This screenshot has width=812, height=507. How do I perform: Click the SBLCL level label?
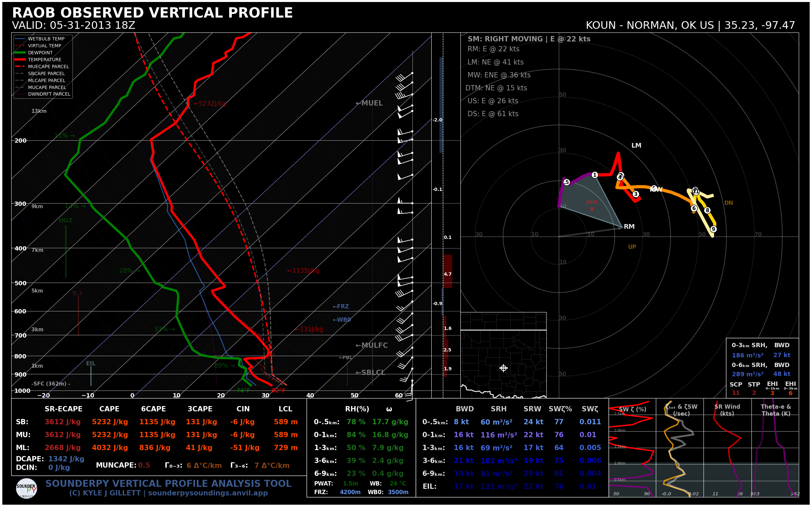coord(370,373)
